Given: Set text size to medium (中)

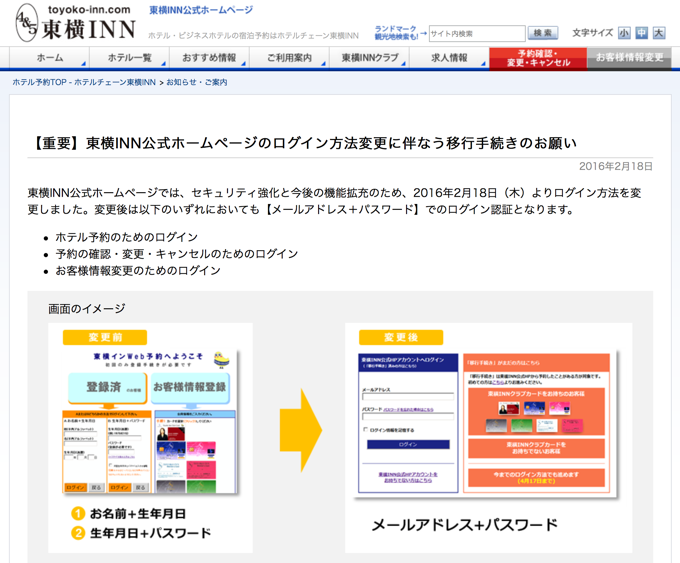Looking at the screenshot, I should (x=641, y=33).
